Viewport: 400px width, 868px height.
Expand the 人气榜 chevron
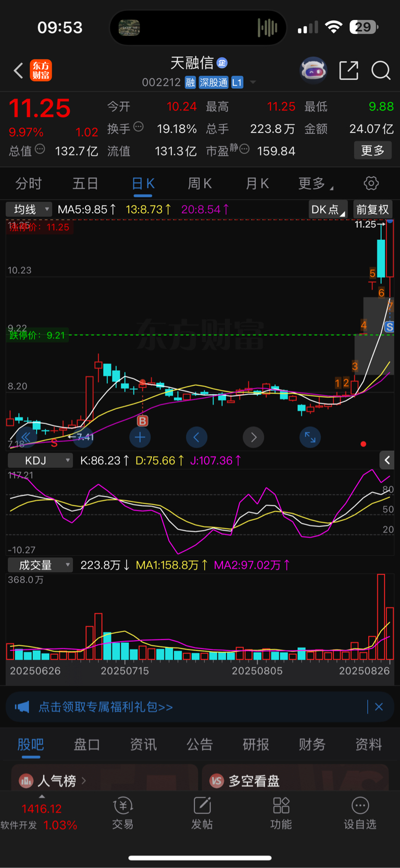coord(84,780)
